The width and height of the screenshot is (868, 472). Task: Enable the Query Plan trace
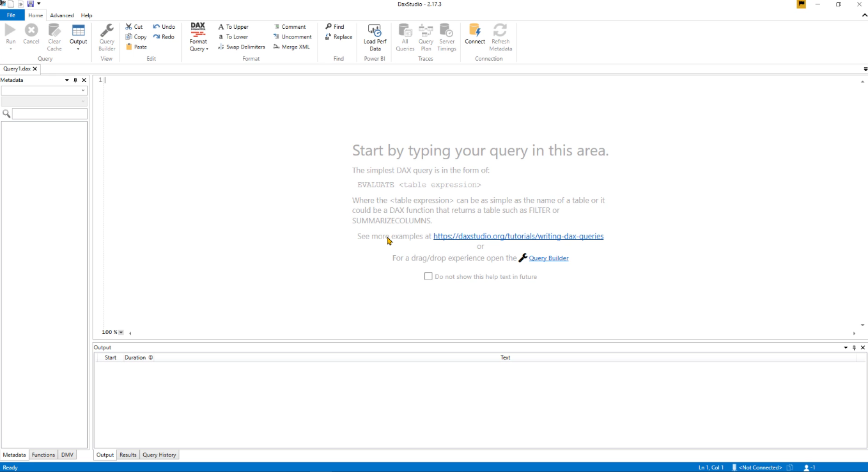pyautogui.click(x=426, y=37)
